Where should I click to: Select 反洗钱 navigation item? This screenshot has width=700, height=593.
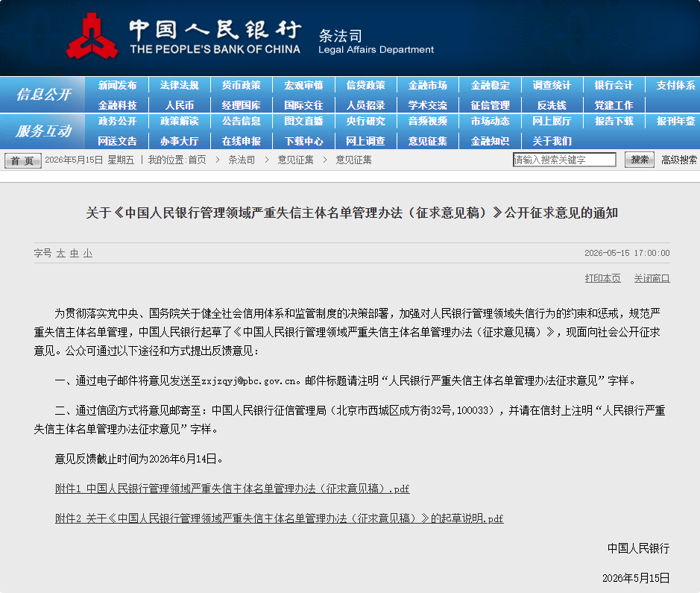pyautogui.click(x=552, y=105)
